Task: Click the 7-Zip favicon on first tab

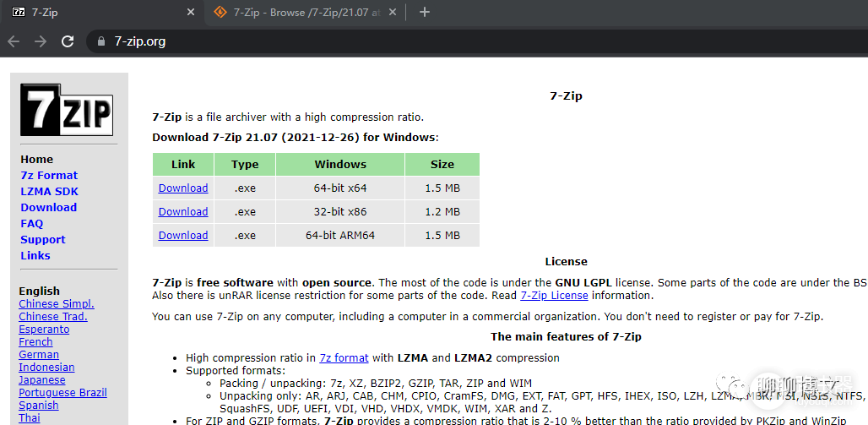Action: pyautogui.click(x=19, y=12)
